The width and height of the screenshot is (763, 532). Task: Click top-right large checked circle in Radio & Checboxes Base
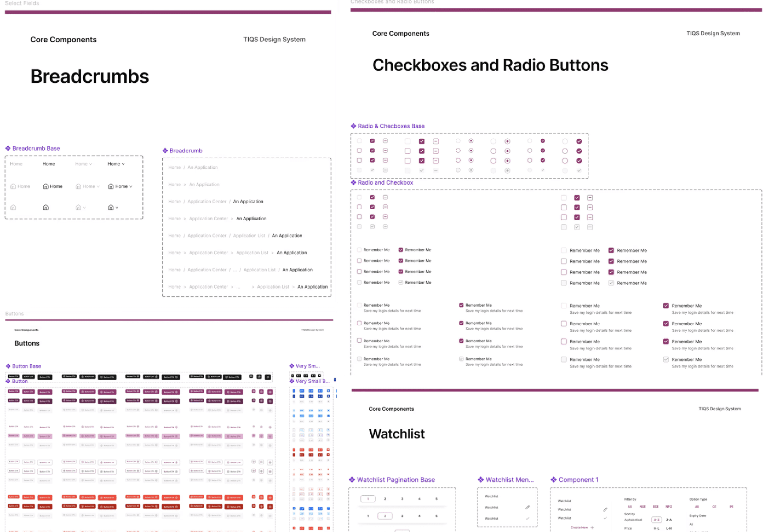pos(579,141)
